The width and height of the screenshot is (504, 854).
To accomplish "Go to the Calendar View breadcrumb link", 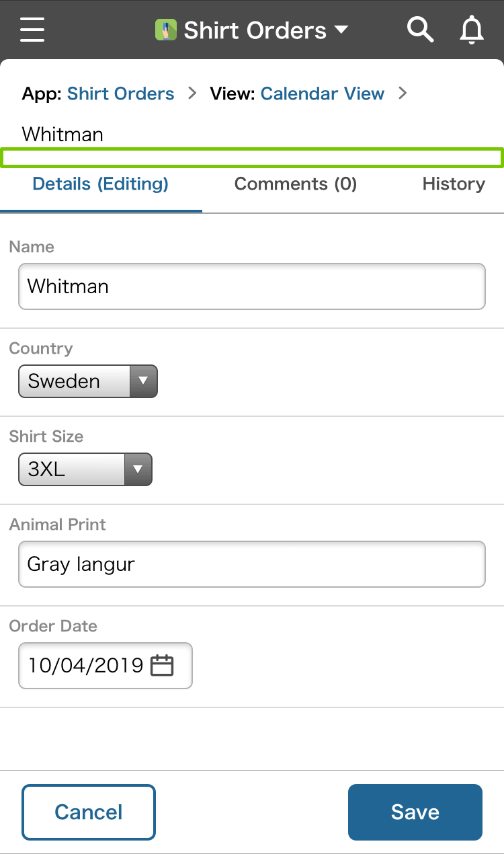I will pyautogui.click(x=323, y=93).
